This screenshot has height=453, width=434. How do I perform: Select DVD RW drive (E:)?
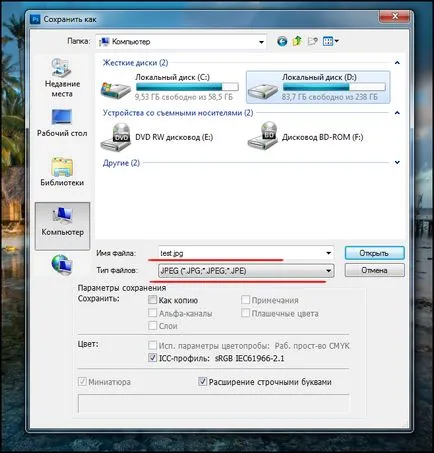coord(157,137)
